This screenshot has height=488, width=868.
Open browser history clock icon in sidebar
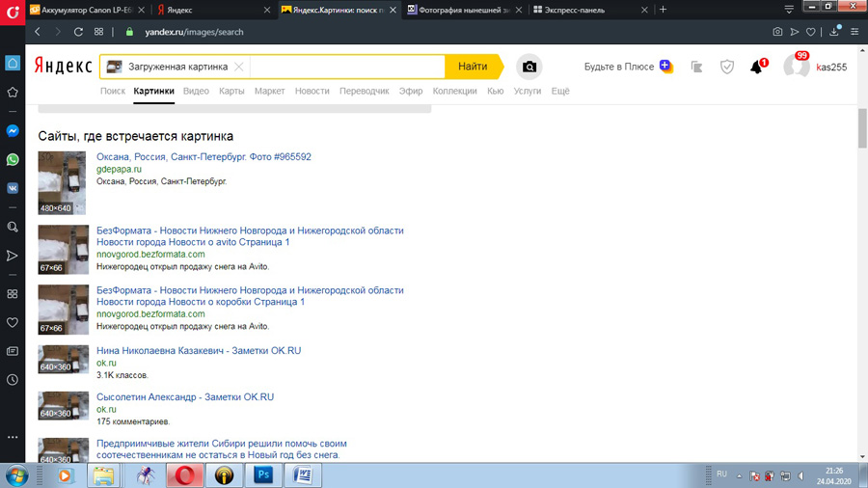pos(13,380)
